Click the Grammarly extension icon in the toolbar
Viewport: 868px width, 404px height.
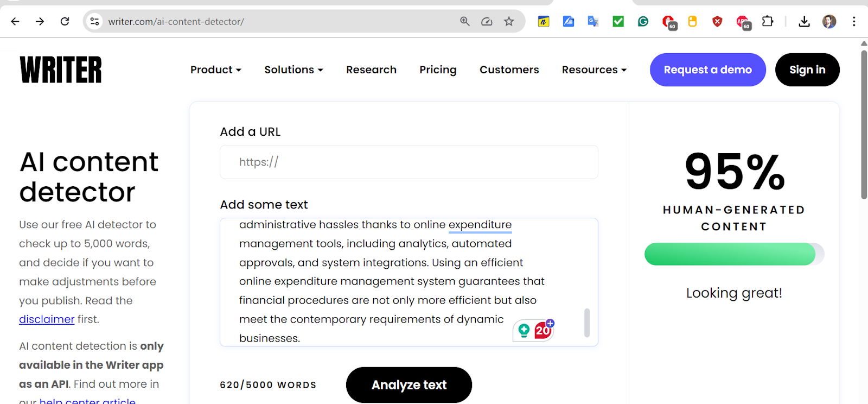point(643,22)
